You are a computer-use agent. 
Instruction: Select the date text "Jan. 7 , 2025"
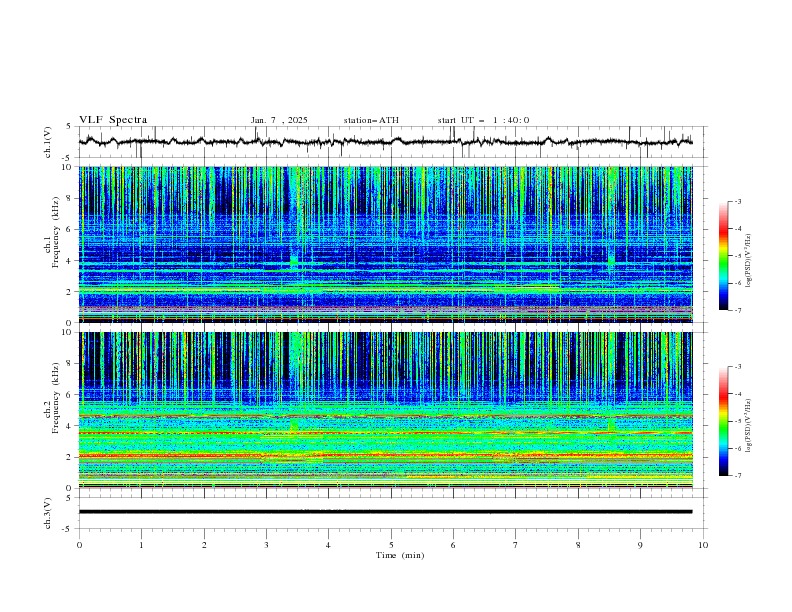tap(279, 120)
